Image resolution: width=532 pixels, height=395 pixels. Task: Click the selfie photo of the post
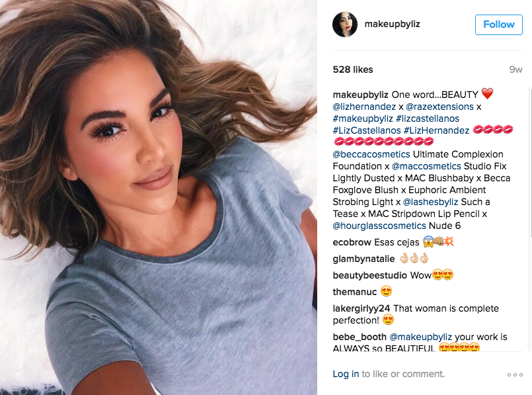coord(159,197)
